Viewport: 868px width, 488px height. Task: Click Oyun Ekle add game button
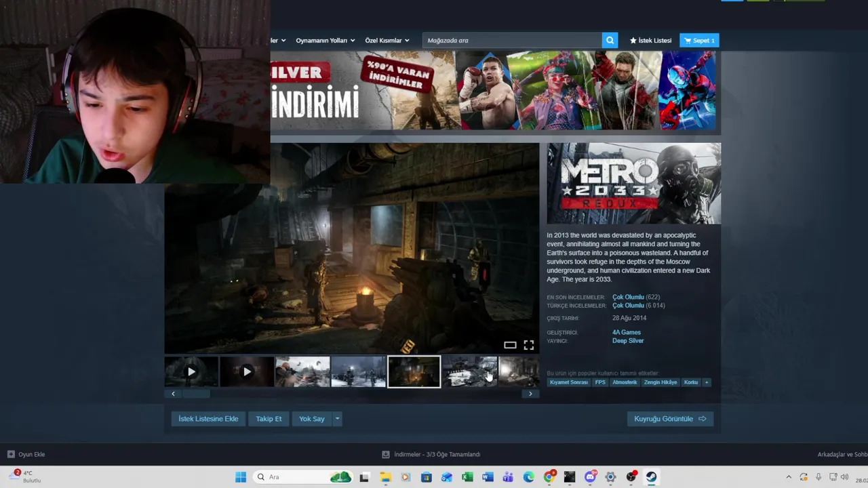coord(26,454)
